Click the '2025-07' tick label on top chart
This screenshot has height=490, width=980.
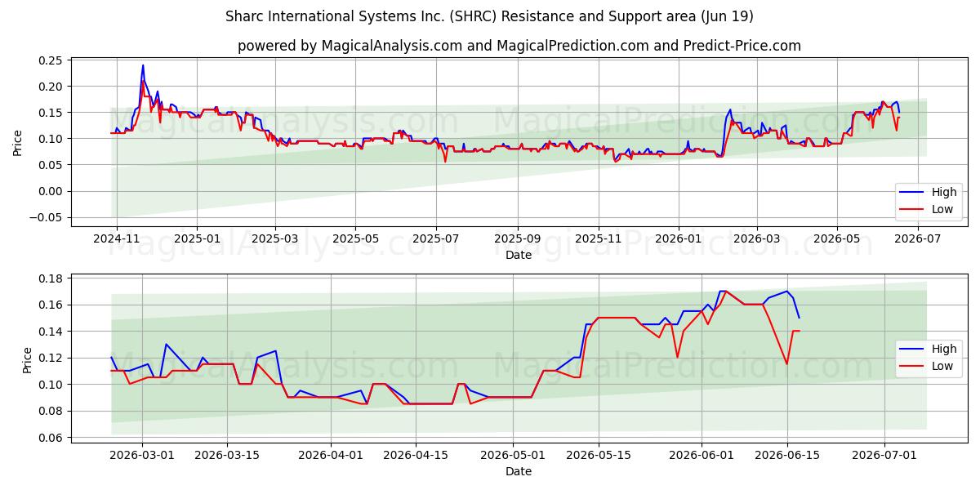coord(435,238)
